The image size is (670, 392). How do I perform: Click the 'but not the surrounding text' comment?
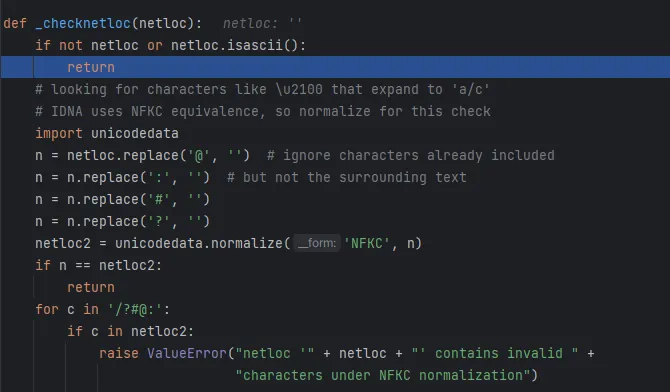pyautogui.click(x=347, y=177)
